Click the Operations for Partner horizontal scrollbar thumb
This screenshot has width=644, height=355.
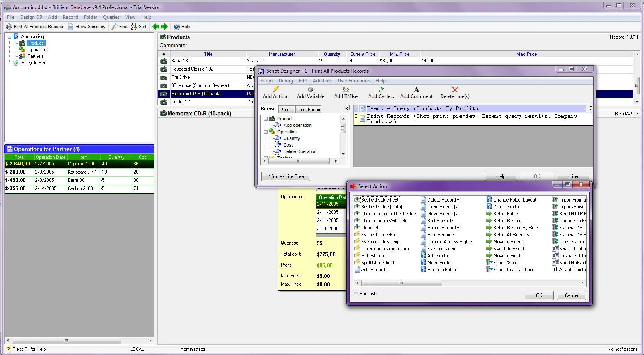(66, 341)
